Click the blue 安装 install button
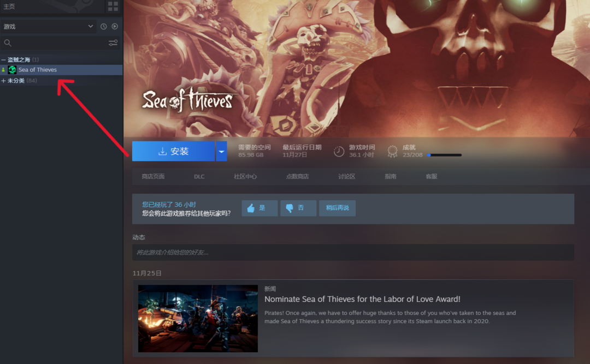The width and height of the screenshot is (590, 364). tap(173, 151)
